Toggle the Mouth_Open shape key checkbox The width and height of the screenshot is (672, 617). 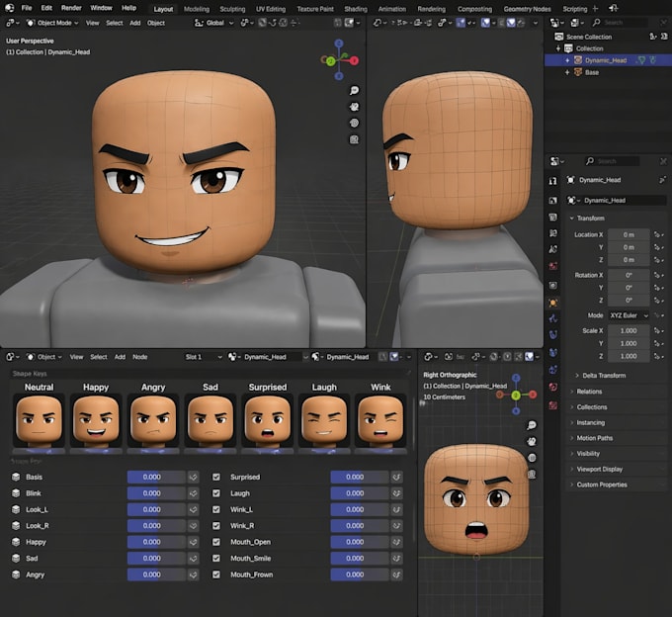pos(216,542)
